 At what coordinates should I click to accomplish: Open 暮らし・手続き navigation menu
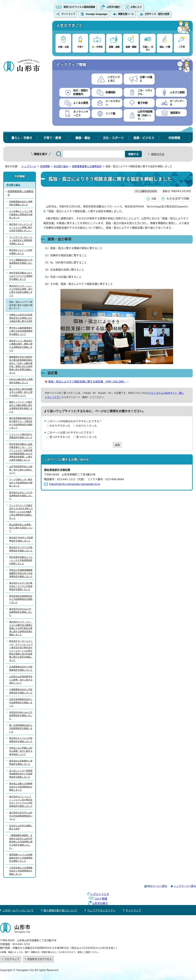[x=22, y=138]
